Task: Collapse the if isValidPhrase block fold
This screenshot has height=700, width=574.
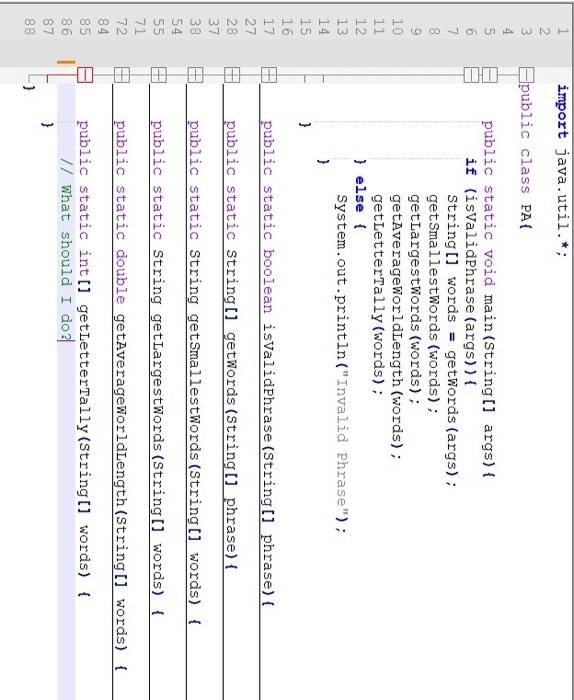Action: [x=471, y=75]
